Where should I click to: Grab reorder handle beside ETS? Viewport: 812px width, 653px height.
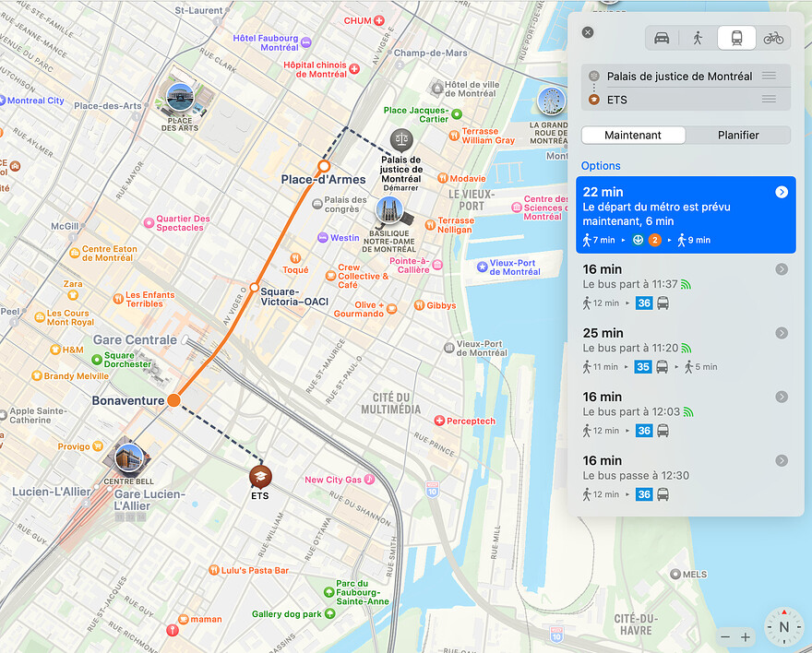(x=769, y=99)
